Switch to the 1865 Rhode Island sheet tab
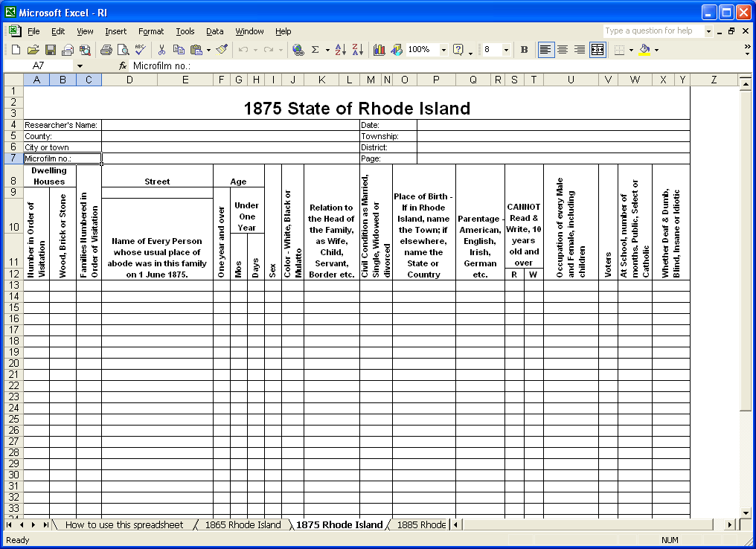The width and height of the screenshot is (756, 549). tap(243, 524)
